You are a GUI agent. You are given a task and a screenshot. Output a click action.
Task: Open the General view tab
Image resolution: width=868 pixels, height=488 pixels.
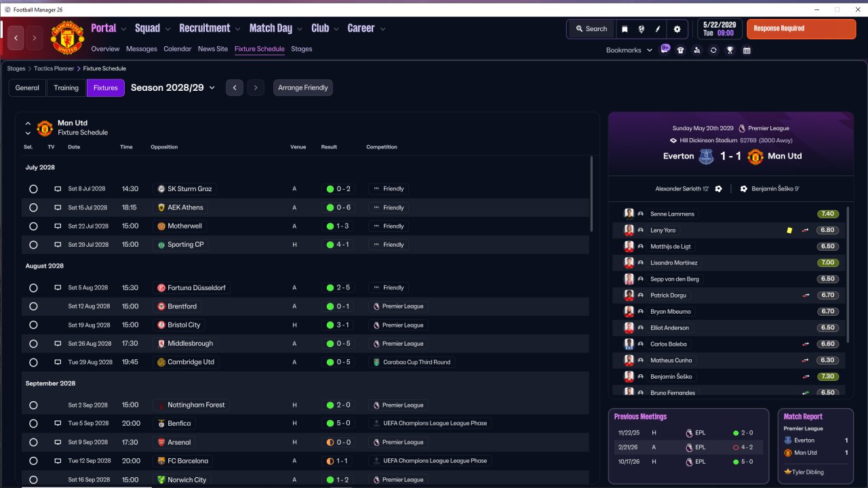point(27,87)
